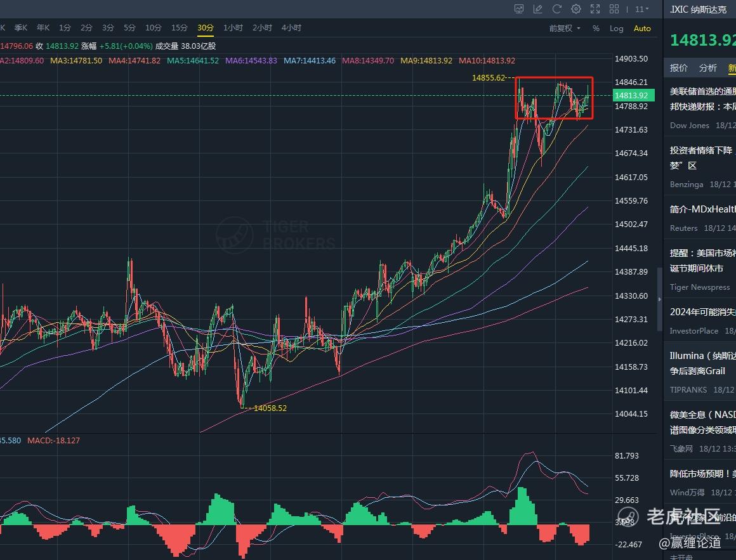Select the 10分 timeframe tab
Screen dimensions: 736x560
[x=153, y=28]
